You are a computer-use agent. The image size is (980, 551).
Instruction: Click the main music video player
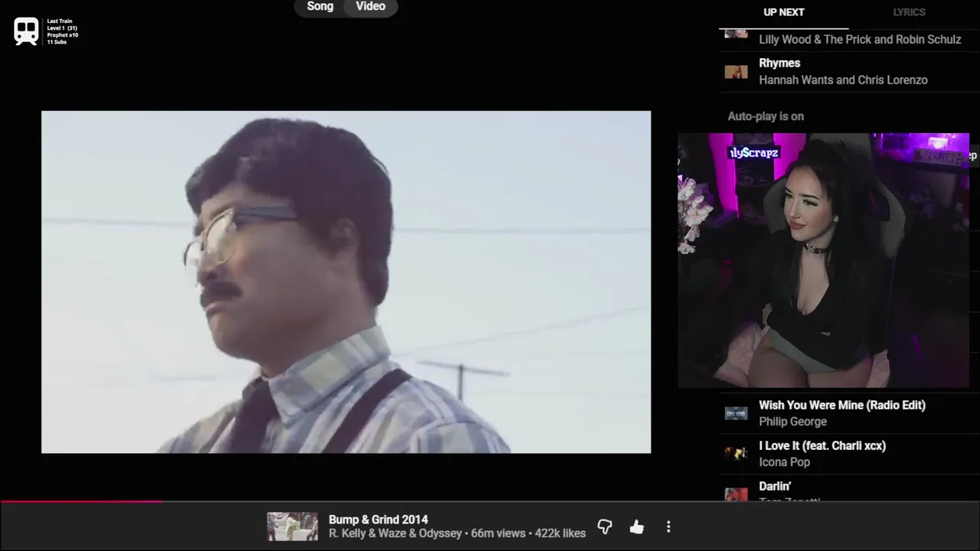[x=346, y=282]
